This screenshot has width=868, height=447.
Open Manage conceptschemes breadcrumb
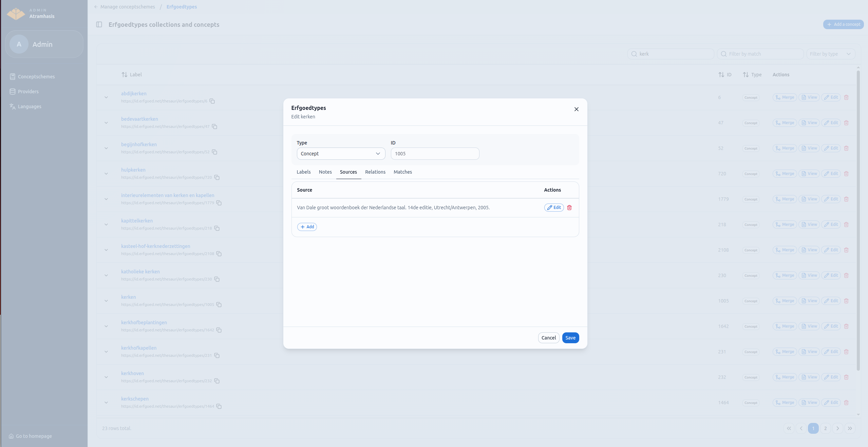click(x=128, y=7)
